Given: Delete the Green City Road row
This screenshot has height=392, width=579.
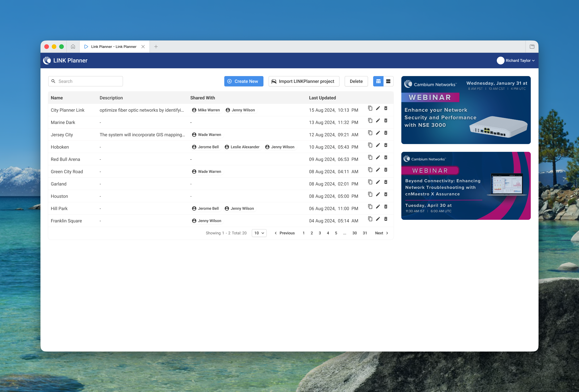Looking at the screenshot, I should point(386,170).
